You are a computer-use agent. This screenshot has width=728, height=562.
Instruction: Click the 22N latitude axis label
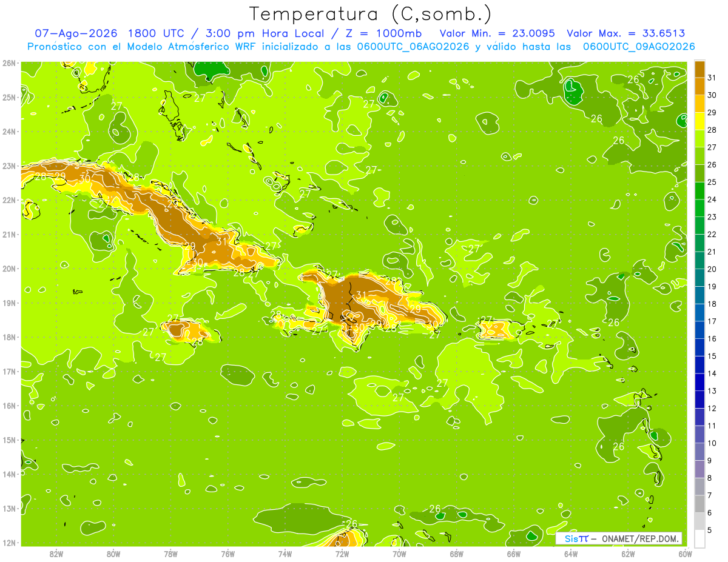pos(9,200)
